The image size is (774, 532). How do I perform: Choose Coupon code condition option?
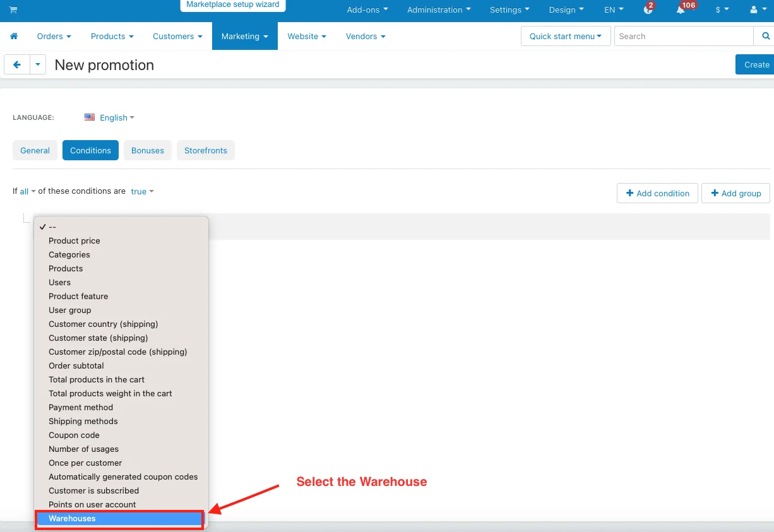(74, 435)
